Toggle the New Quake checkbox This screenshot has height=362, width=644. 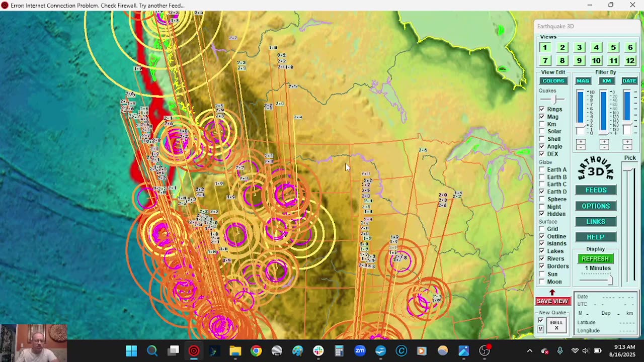point(541,321)
